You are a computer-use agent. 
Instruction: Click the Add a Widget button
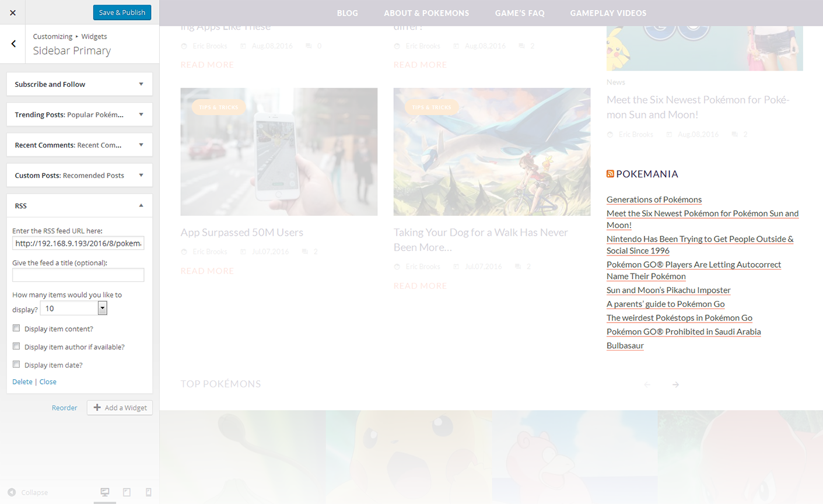(120, 408)
